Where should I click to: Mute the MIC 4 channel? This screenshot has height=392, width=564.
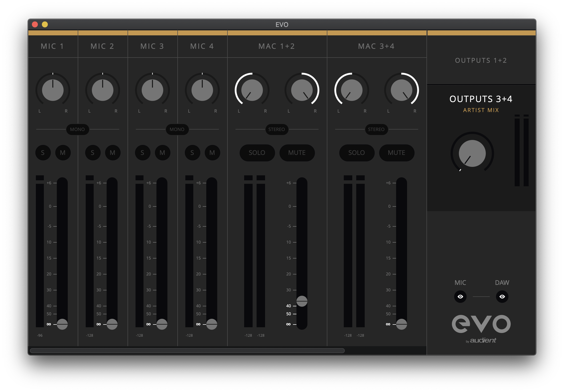pyautogui.click(x=212, y=153)
